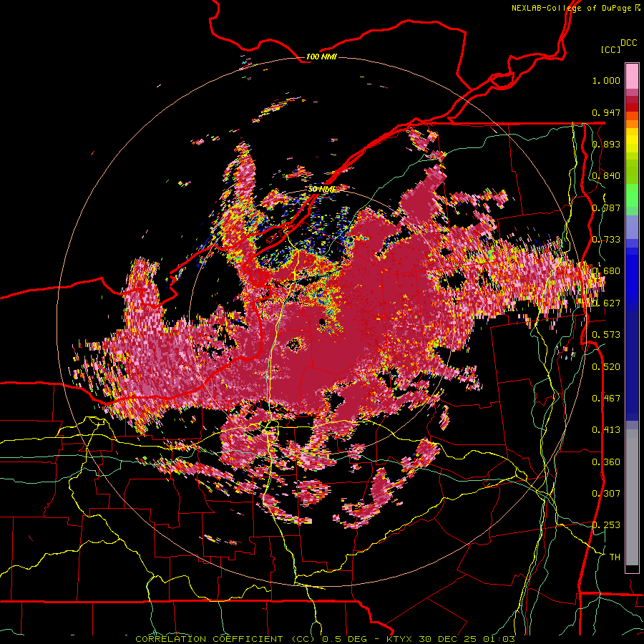Viewport: 644px width, 644px height.
Task: Click the black radar site dot at ring center
Action: tap(322, 321)
